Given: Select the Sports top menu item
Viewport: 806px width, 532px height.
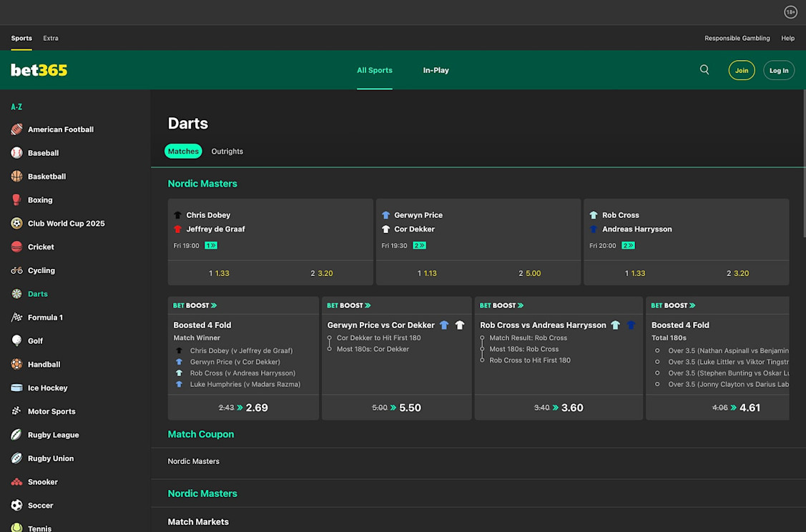Looking at the screenshot, I should tap(21, 38).
